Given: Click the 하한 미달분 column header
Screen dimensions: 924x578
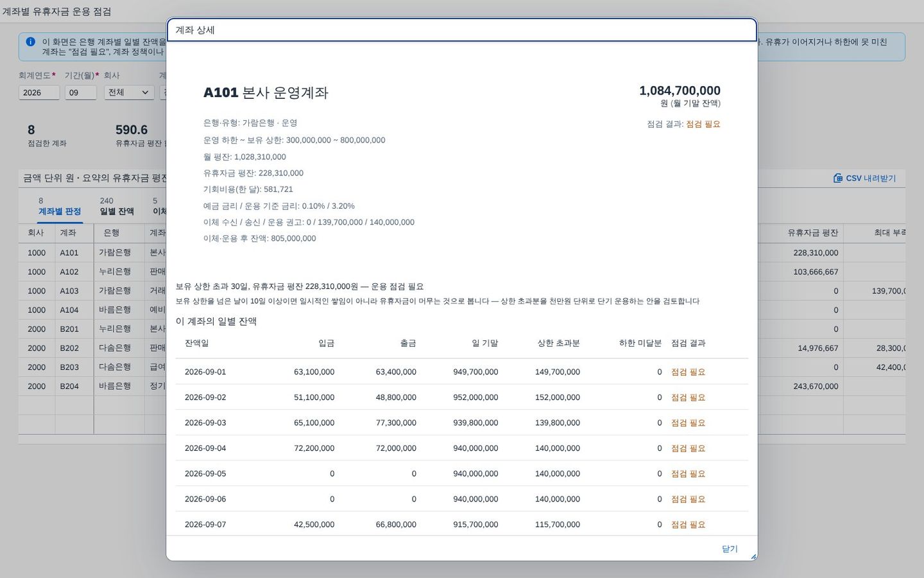Looking at the screenshot, I should [x=640, y=344].
